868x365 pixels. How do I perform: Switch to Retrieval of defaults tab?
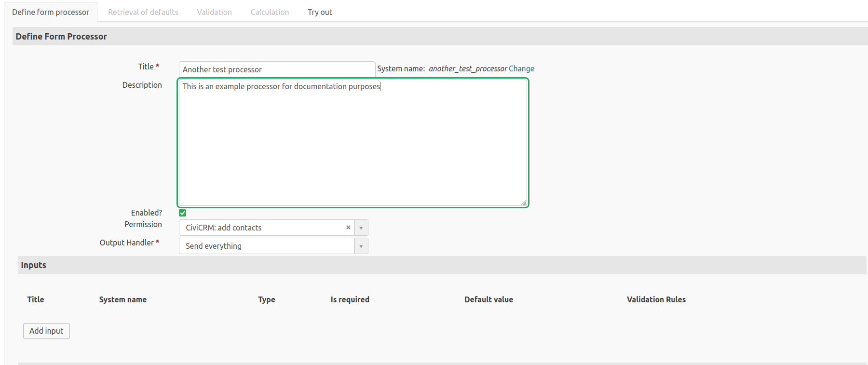click(143, 12)
